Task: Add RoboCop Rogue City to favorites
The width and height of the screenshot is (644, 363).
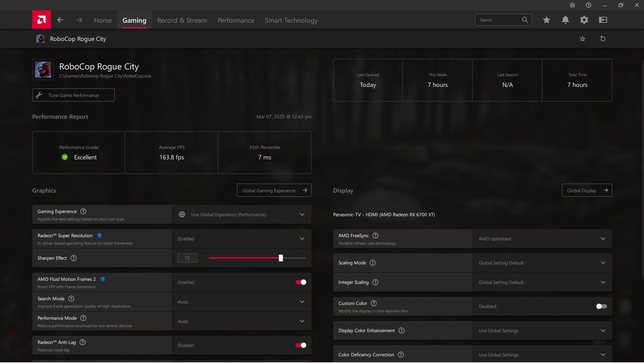Action: point(583,39)
